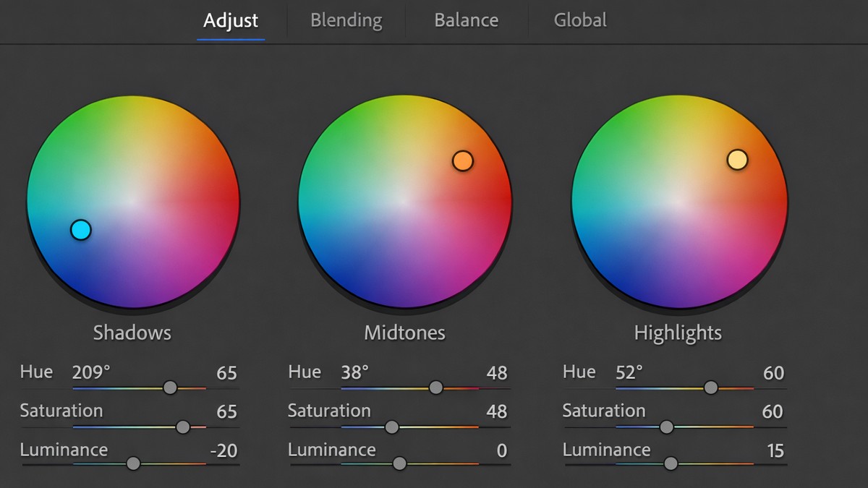The height and width of the screenshot is (488, 868).
Task: Switch to the Blending tab
Action: click(x=346, y=20)
